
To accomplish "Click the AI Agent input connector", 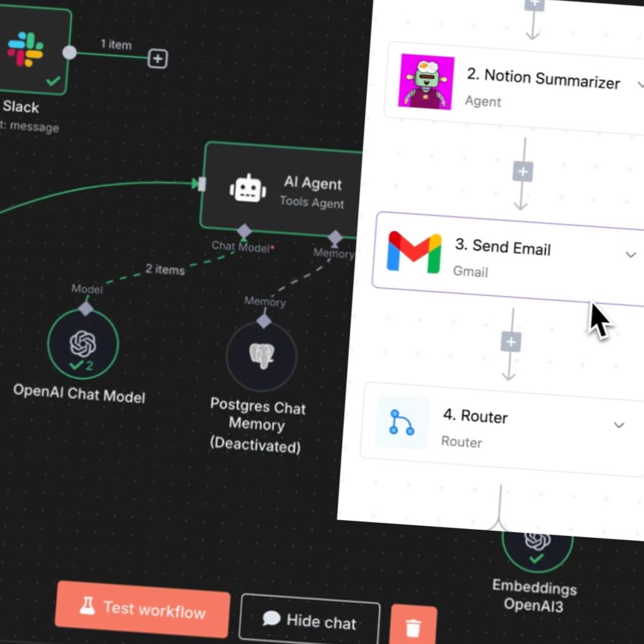I will (201, 184).
